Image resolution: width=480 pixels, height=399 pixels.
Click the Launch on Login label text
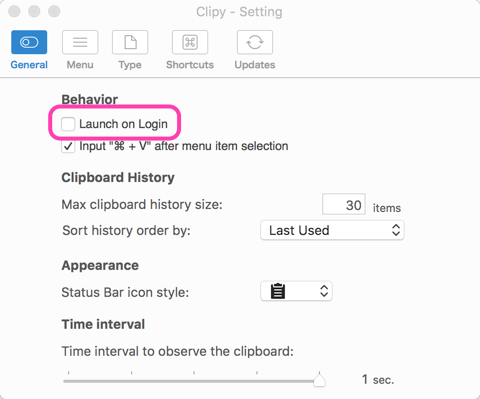123,124
